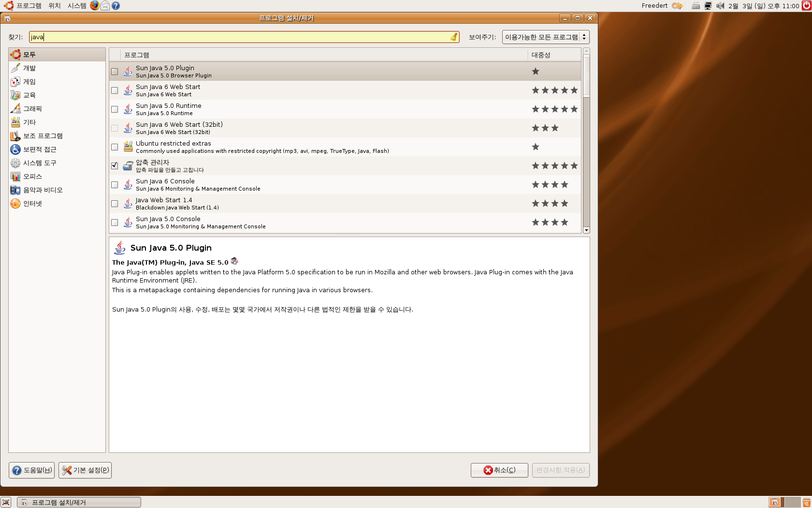Select the 보조 프로그램 accessories category

point(57,136)
